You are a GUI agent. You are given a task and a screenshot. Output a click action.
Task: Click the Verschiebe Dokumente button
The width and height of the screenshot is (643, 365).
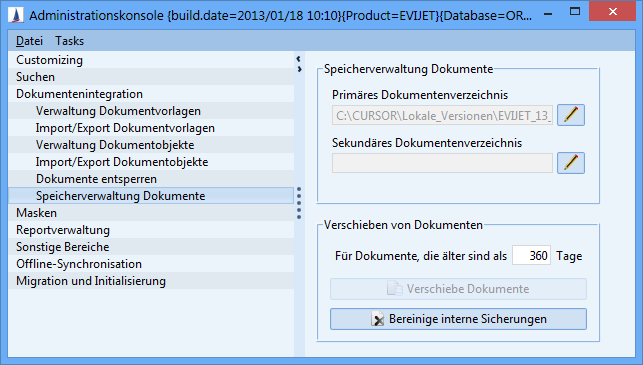click(x=458, y=289)
